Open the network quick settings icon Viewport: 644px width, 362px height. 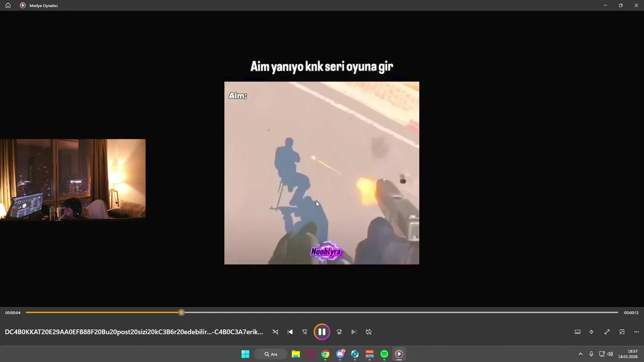pyautogui.click(x=602, y=354)
